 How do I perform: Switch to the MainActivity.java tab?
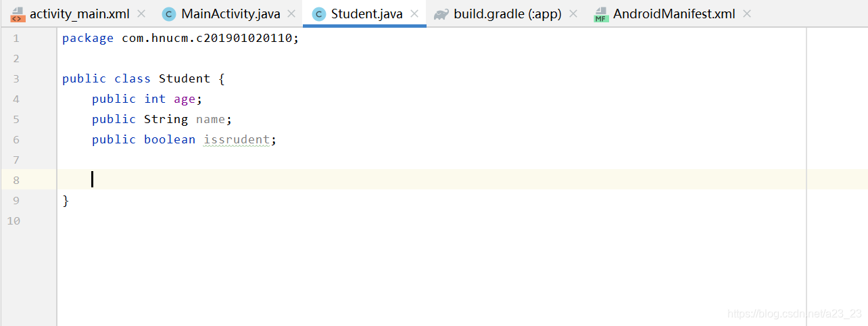tap(231, 14)
